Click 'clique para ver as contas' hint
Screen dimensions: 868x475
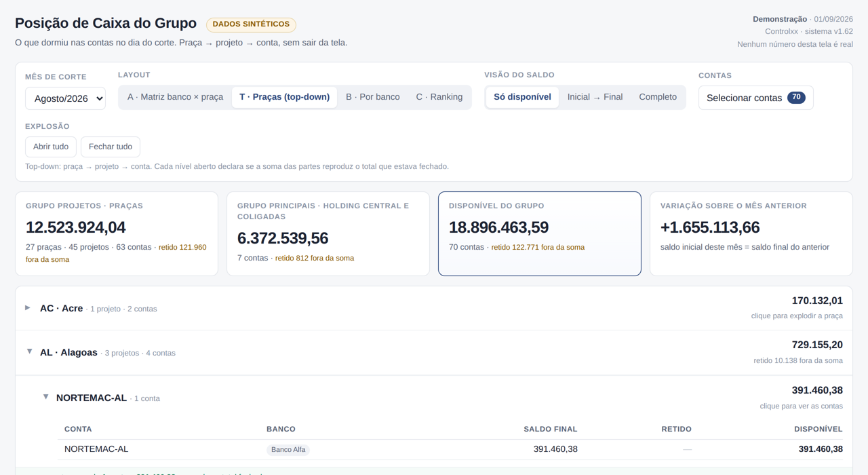802,406
